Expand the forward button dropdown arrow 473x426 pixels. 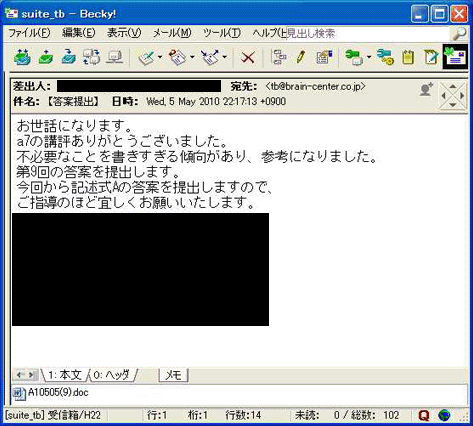point(192,57)
